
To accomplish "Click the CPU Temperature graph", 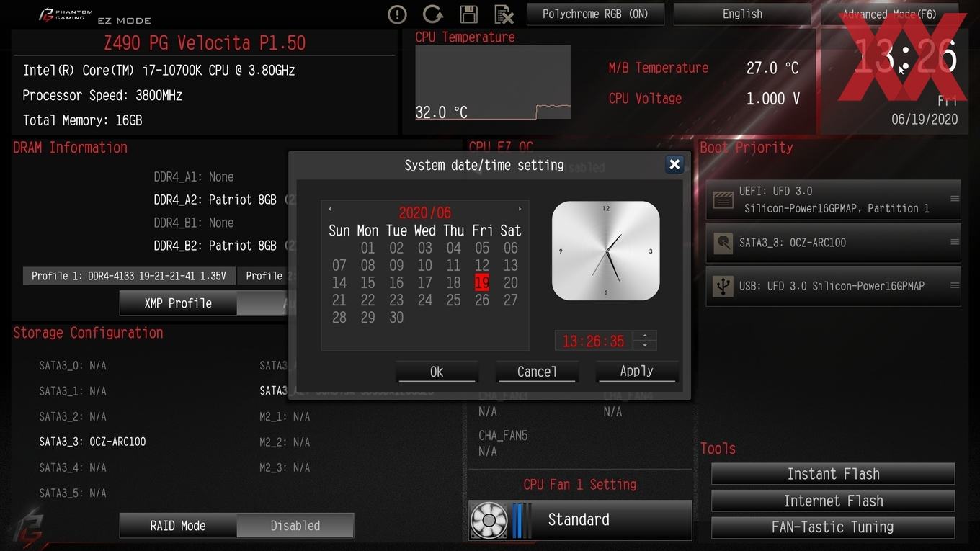I will point(493,82).
